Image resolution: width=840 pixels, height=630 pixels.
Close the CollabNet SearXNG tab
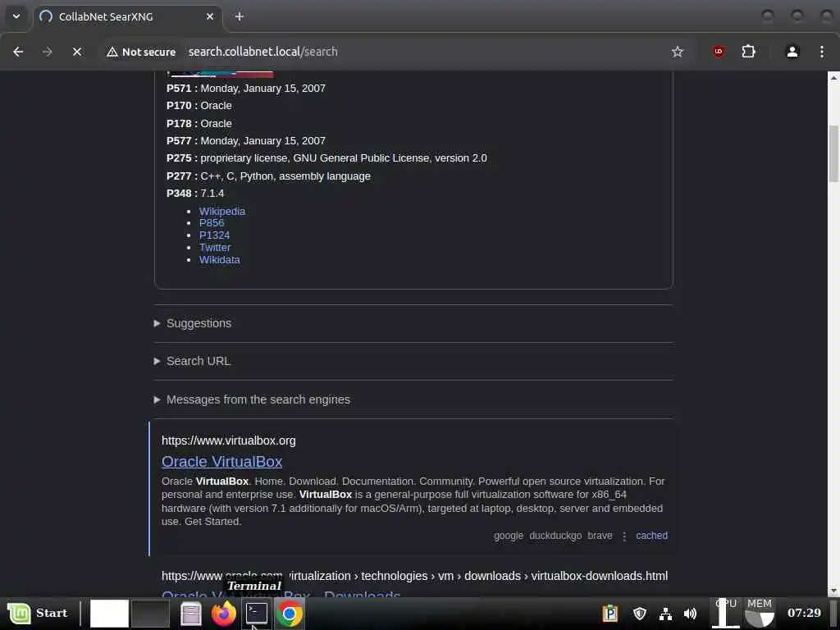point(210,16)
